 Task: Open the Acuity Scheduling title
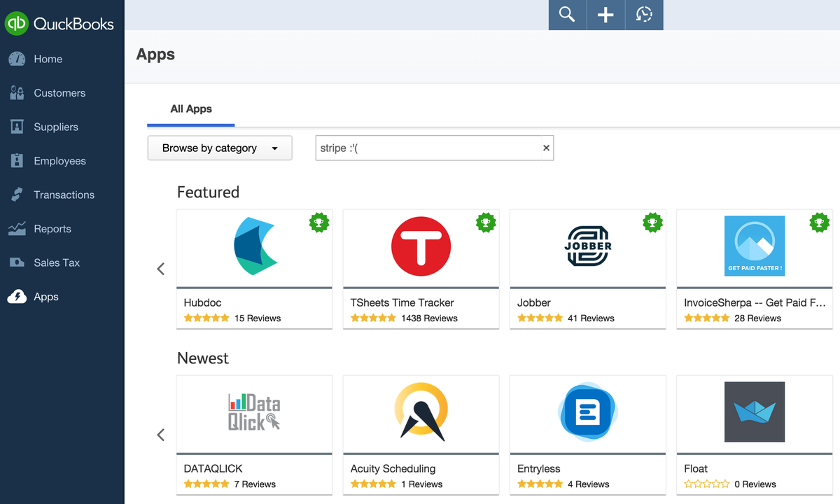pyautogui.click(x=393, y=468)
